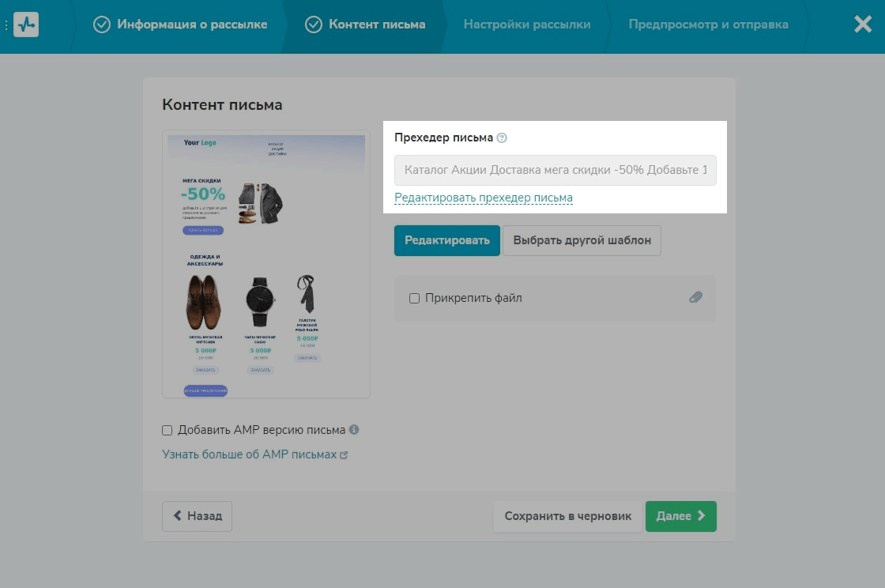Click the paperclip attachment icon

(x=695, y=297)
